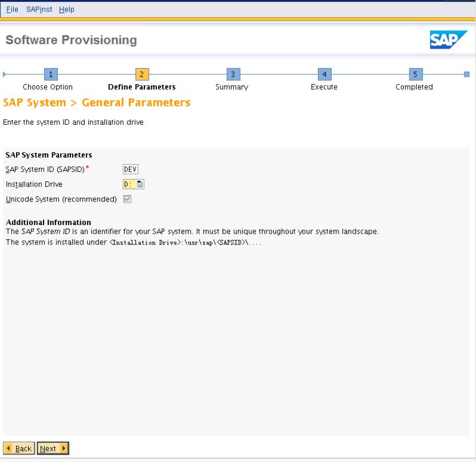476x462 pixels.
Task: Click the 'Summary' step label
Action: 231,87
